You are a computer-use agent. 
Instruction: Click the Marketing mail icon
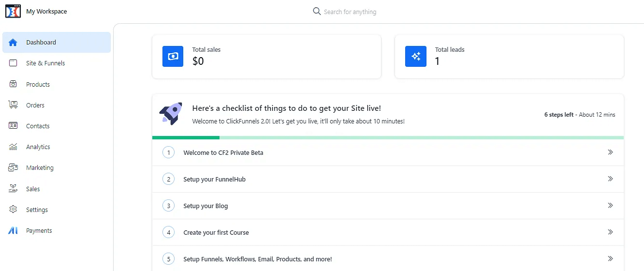click(13, 168)
